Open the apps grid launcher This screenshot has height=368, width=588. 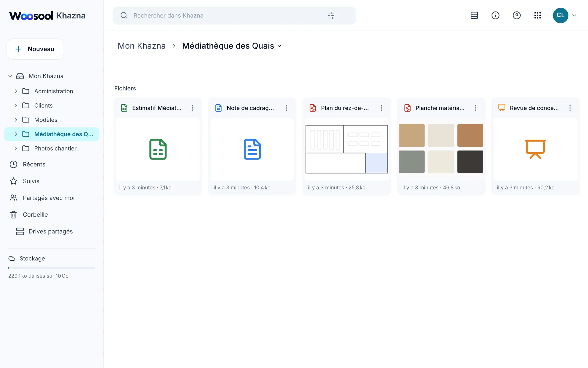coord(537,15)
